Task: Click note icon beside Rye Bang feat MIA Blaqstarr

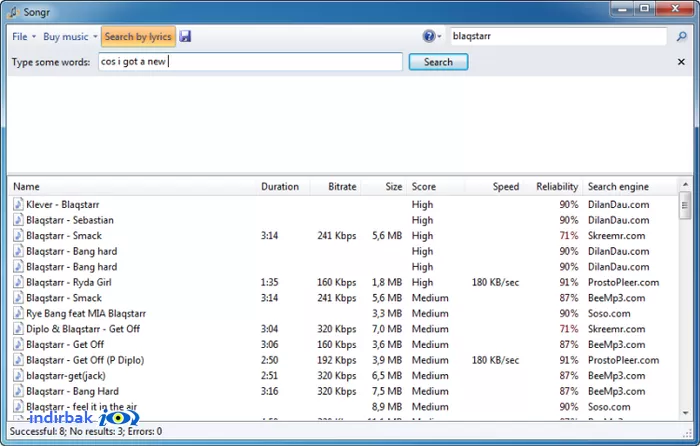Action: tap(18, 313)
